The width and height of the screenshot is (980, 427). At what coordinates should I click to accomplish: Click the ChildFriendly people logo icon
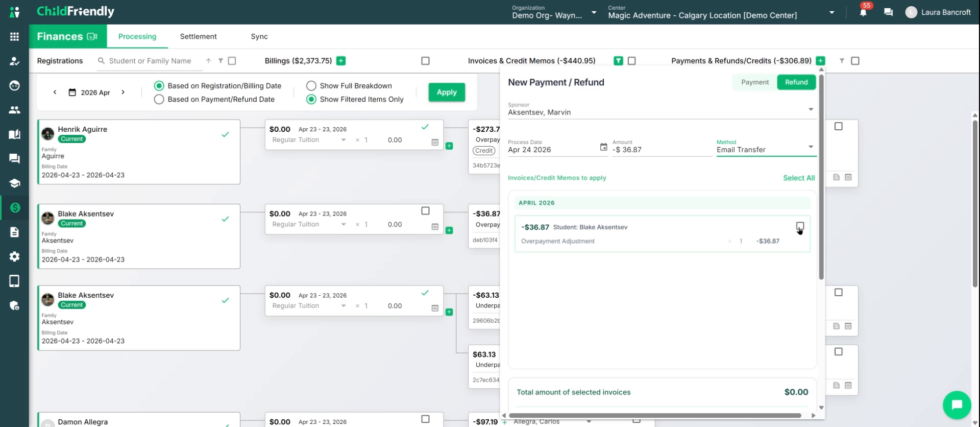14,12
